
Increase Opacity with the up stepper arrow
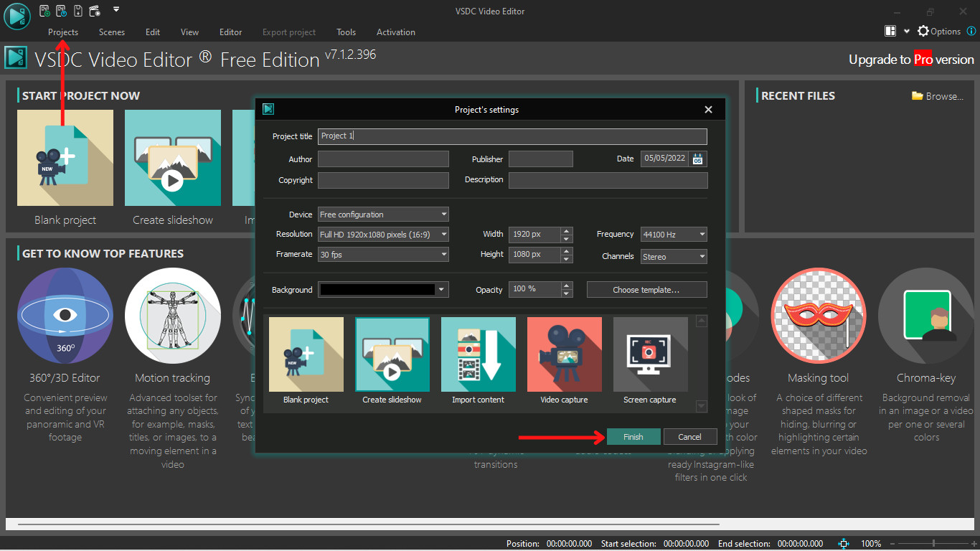point(567,286)
